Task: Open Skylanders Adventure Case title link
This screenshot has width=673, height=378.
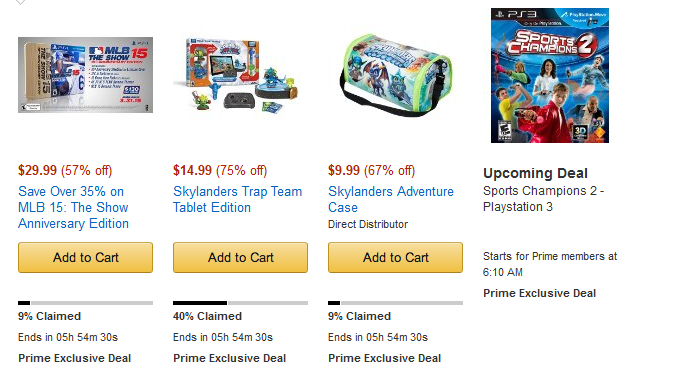Action: (x=391, y=199)
